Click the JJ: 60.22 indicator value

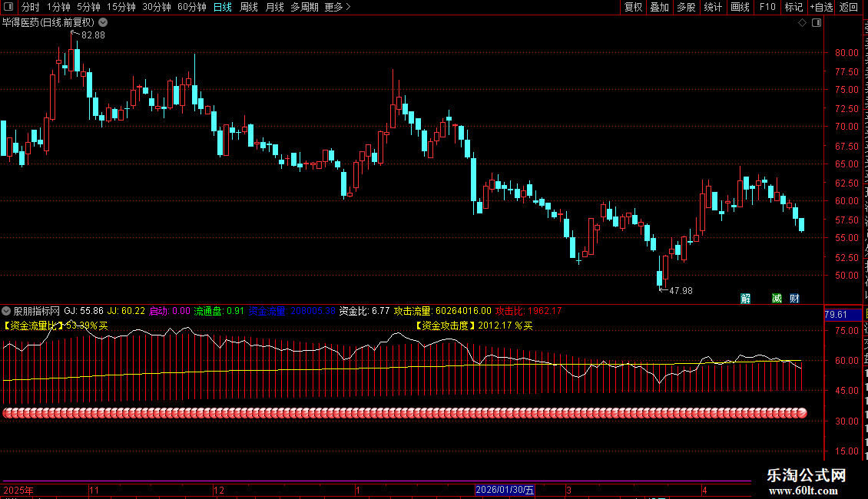coord(126,311)
